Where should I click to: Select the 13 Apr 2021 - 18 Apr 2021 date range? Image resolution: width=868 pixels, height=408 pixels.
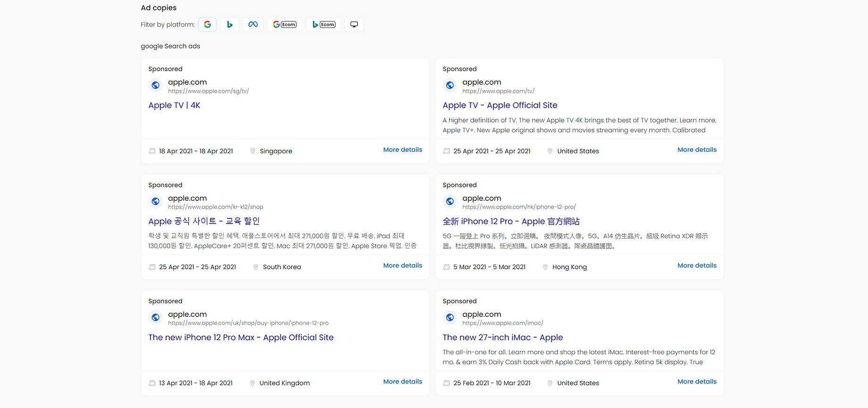pos(196,383)
